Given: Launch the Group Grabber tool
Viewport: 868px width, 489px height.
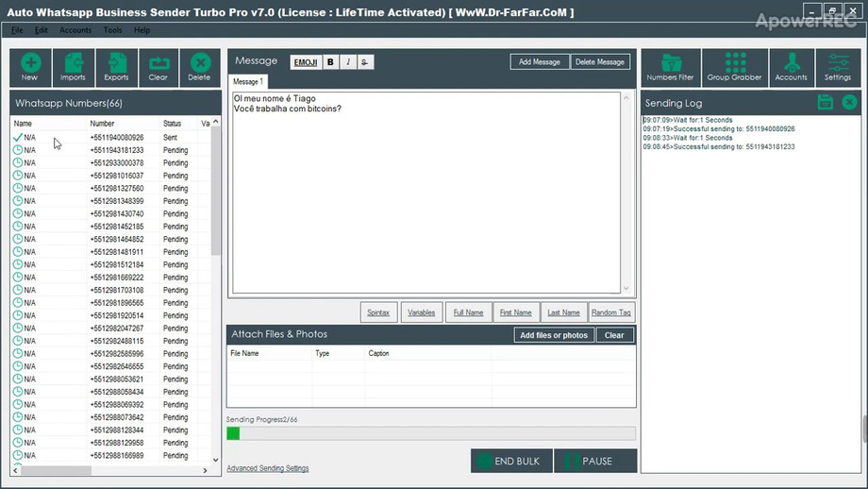Looking at the screenshot, I should point(734,67).
